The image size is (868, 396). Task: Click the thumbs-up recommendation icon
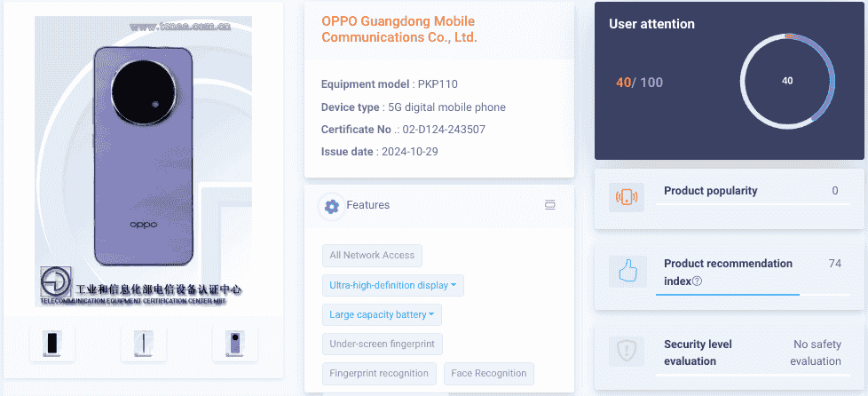point(627,271)
